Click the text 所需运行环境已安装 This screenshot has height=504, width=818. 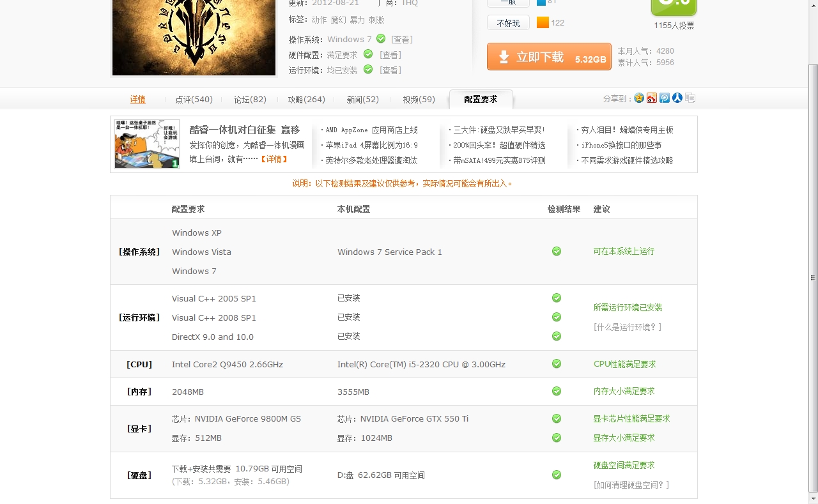tap(628, 308)
